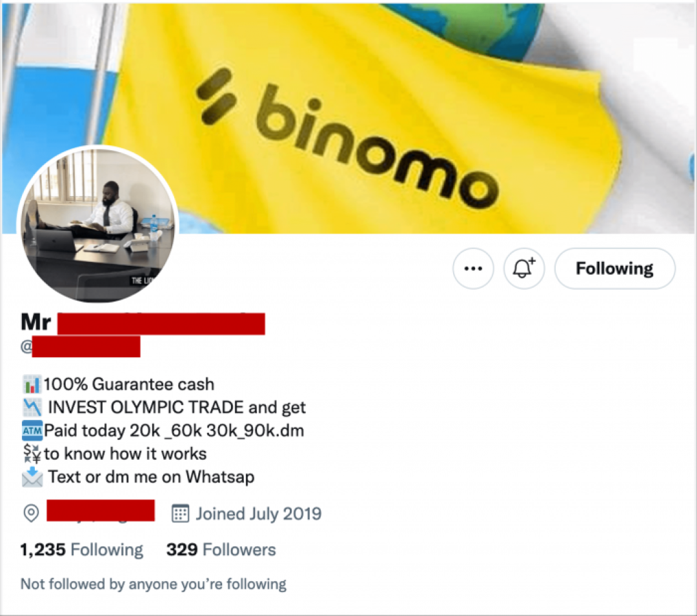Viewport: 697px width, 616px height.
Task: Click the envelope with arrow emoji
Action: click(x=32, y=477)
